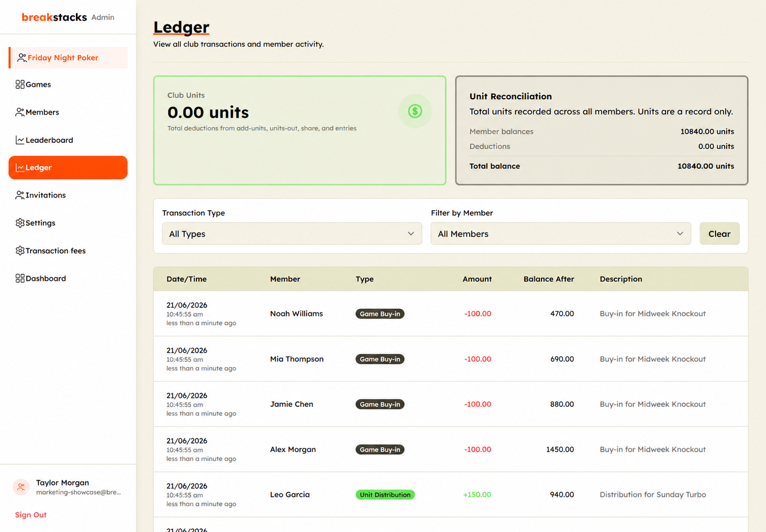Click the Friday Night Poker club icon
Screen dimensions: 766x532
click(x=21, y=58)
